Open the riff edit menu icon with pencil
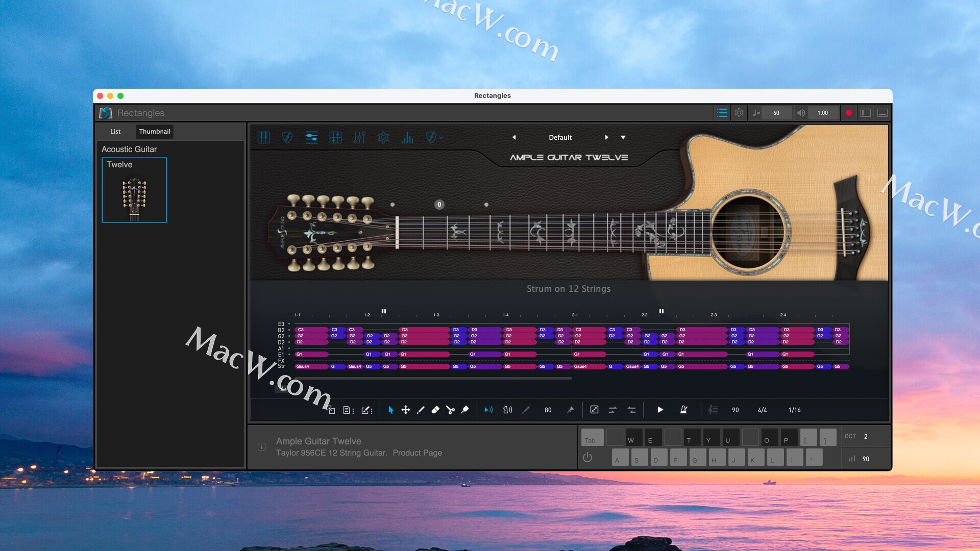980x551 pixels. click(367, 410)
